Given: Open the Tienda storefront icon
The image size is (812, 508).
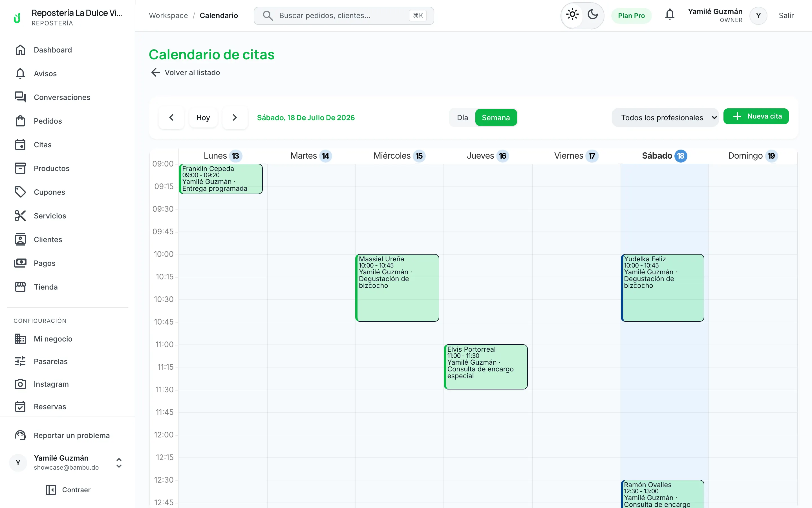Looking at the screenshot, I should click(x=20, y=287).
